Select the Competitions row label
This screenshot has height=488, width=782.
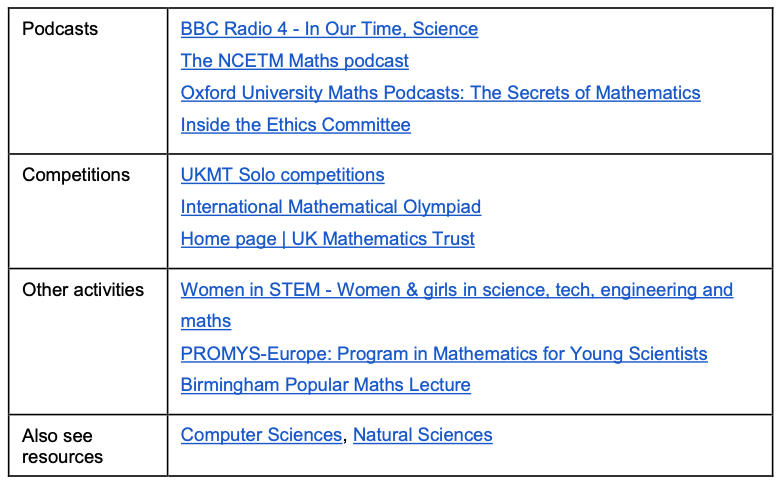(76, 175)
